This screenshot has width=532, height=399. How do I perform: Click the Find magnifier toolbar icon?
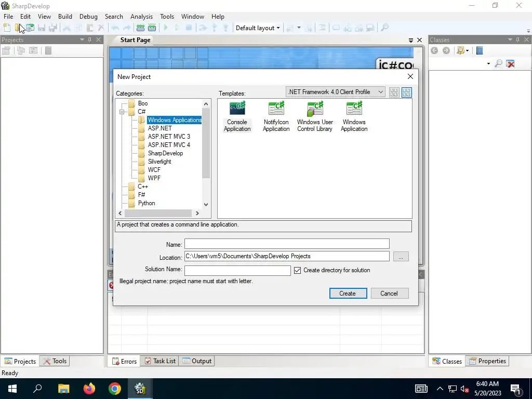tap(385, 28)
